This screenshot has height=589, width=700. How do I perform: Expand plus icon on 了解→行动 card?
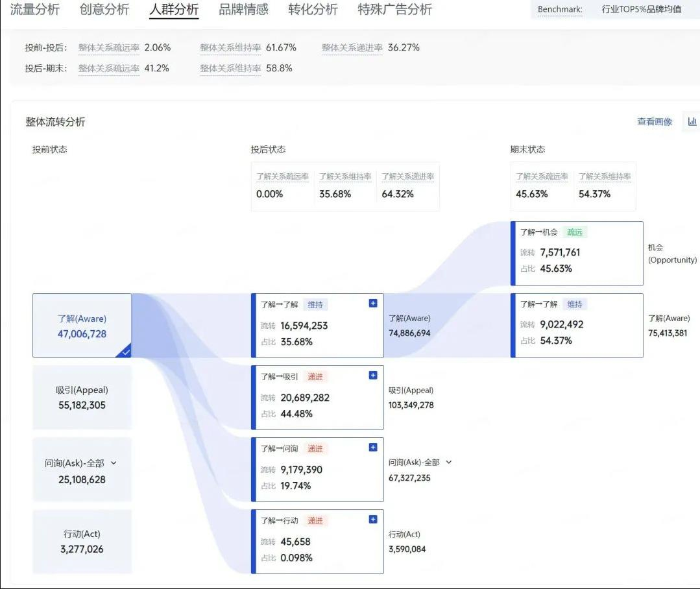373,520
